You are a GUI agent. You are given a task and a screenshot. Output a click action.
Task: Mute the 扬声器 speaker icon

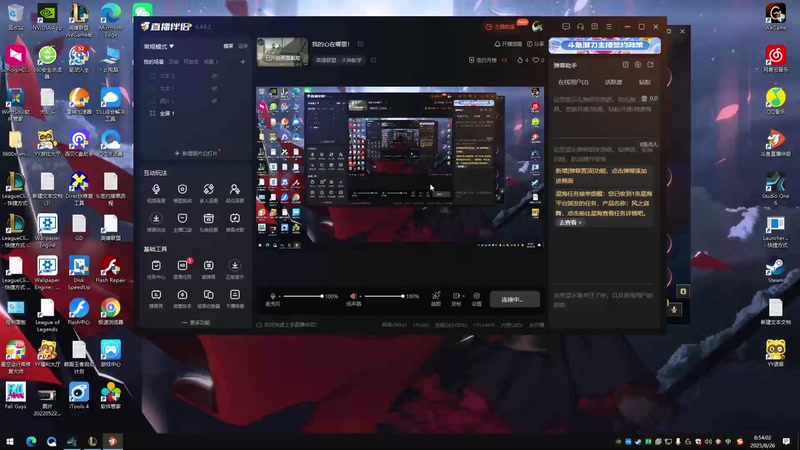pos(353,296)
